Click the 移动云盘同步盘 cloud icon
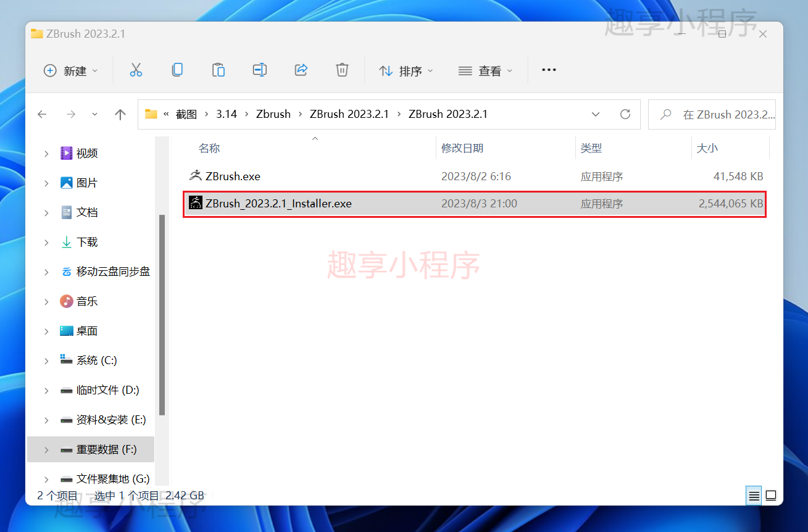The height and width of the screenshot is (532, 808). pos(67,272)
